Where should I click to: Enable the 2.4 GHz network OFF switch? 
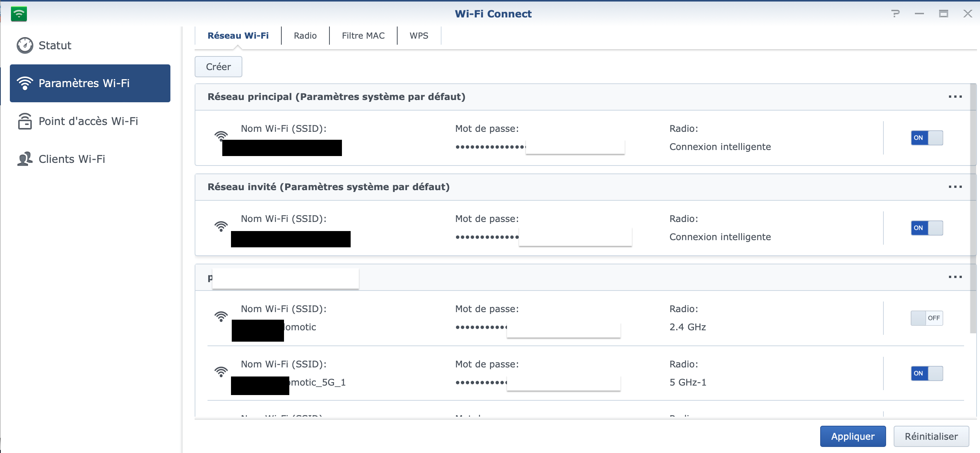point(926,318)
